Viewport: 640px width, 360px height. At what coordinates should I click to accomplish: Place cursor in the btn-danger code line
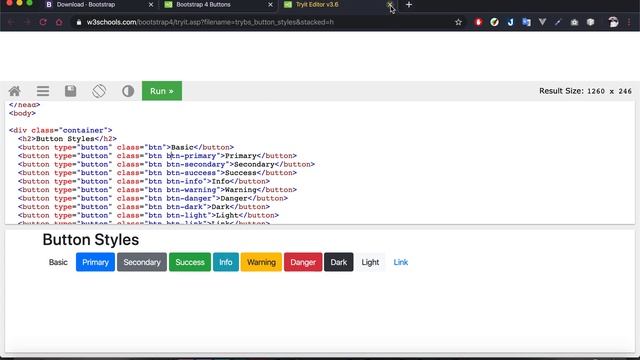coord(153,198)
